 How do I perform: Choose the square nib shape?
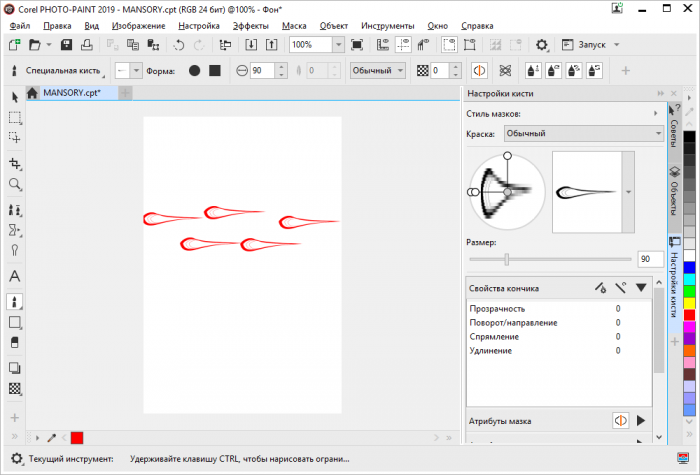point(215,71)
